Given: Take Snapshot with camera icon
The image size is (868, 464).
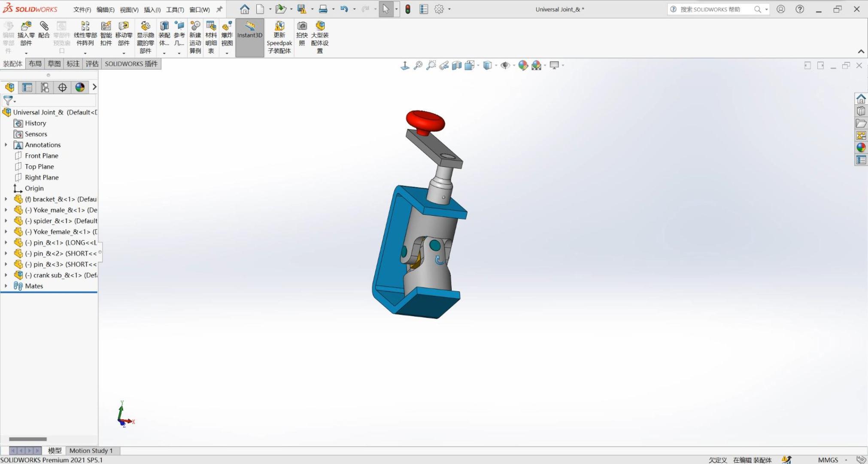Looking at the screenshot, I should 302,27.
